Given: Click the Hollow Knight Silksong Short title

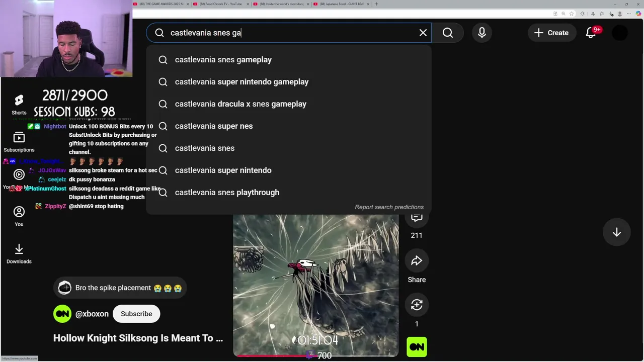Looking at the screenshot, I should coord(138,338).
